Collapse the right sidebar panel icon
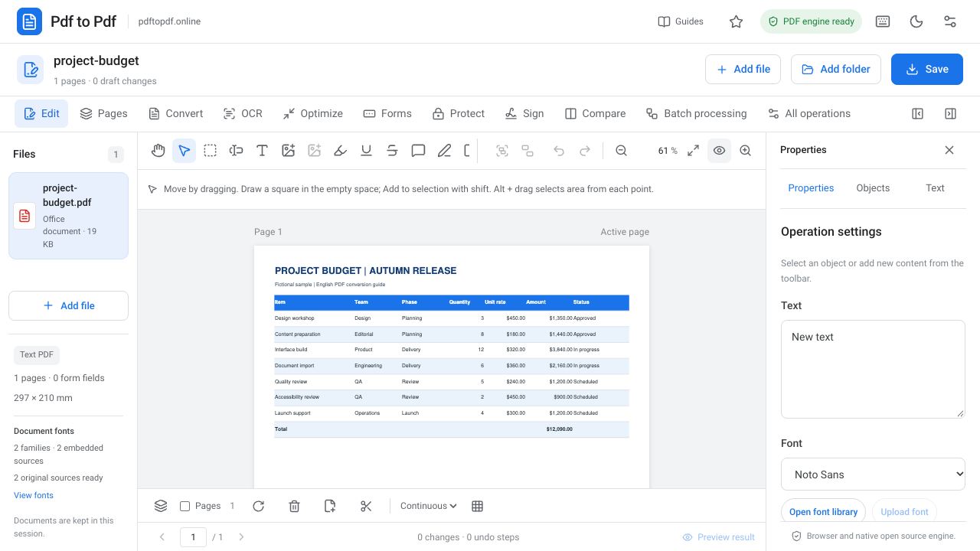This screenshot has height=551, width=980. pyautogui.click(x=950, y=113)
